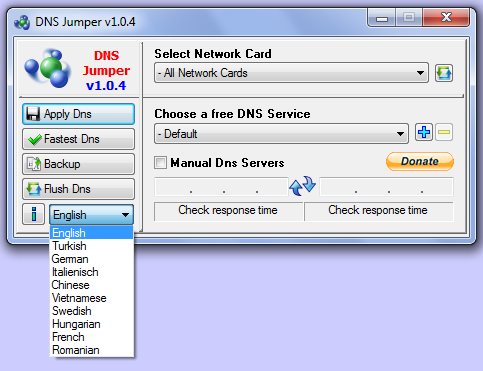The width and height of the screenshot is (483, 371).
Task: Choose Hungarian from the language list
Action: click(x=91, y=324)
